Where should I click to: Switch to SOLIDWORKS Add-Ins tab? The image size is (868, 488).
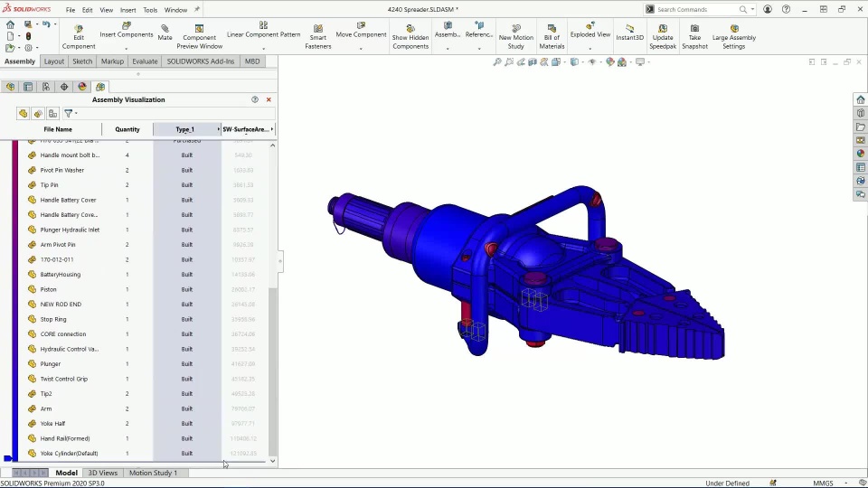(x=201, y=61)
